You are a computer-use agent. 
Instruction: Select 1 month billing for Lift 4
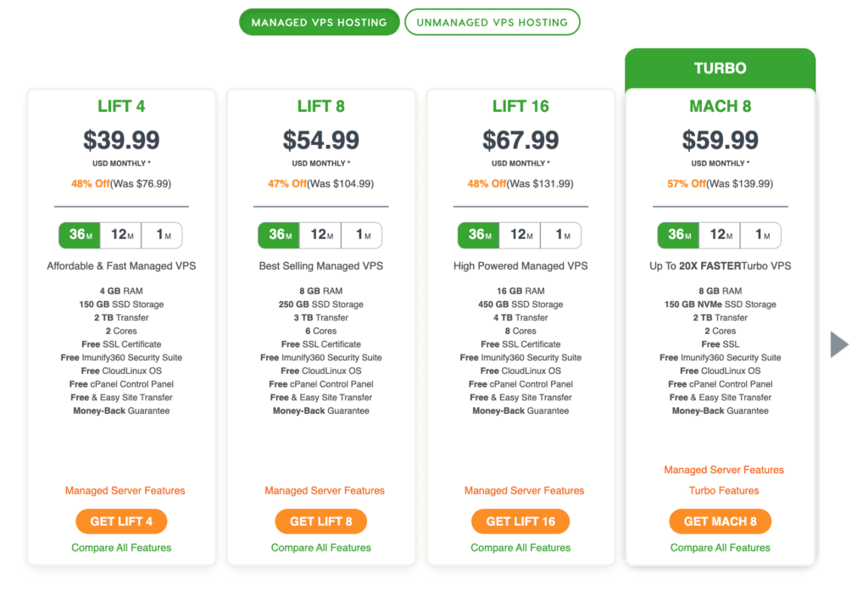pyautogui.click(x=162, y=235)
